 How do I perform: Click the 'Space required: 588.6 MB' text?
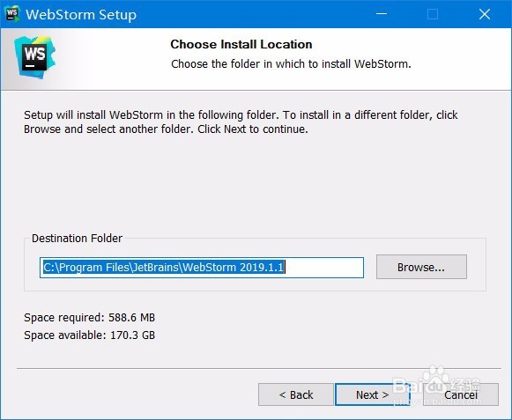[x=89, y=318]
